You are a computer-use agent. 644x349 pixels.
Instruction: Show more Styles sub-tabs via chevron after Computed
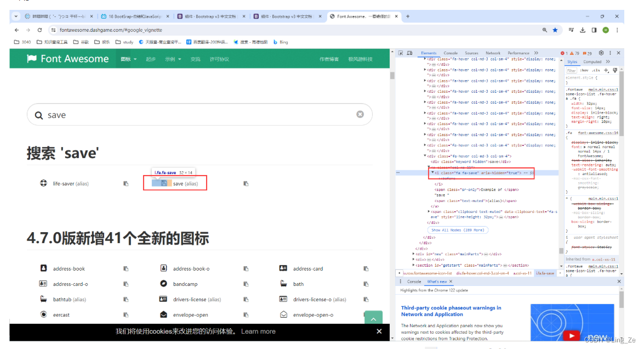point(608,61)
